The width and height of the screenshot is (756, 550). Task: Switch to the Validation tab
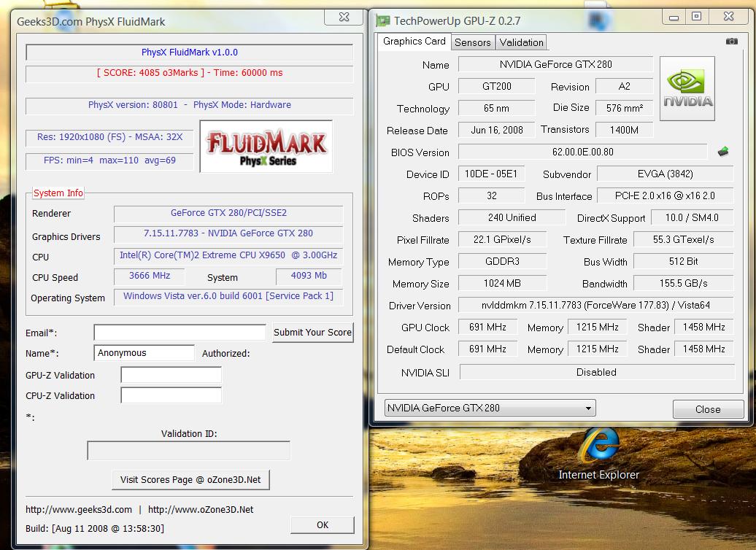tap(521, 42)
